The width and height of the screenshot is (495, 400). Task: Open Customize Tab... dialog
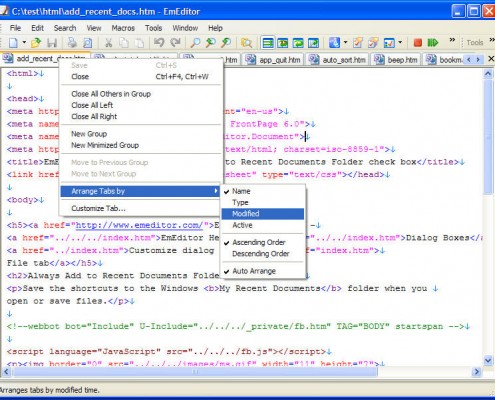click(x=140, y=209)
